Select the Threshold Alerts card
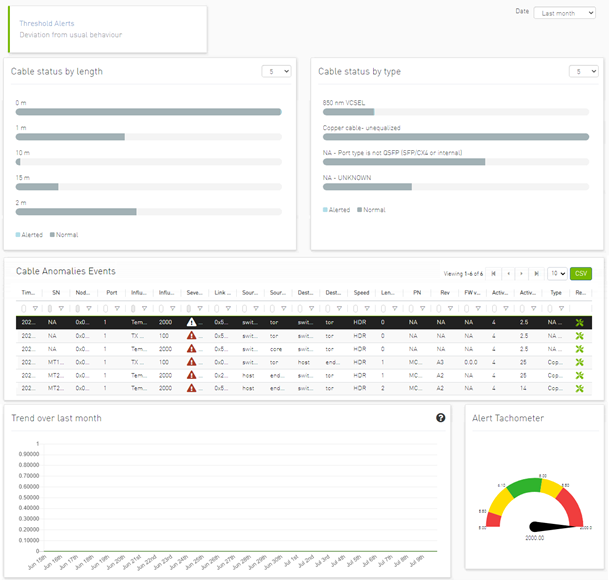This screenshot has width=609, height=580. click(107, 29)
